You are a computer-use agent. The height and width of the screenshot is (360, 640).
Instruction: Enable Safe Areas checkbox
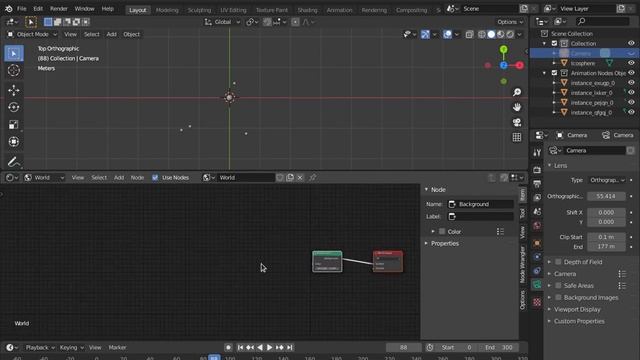[x=558, y=286]
